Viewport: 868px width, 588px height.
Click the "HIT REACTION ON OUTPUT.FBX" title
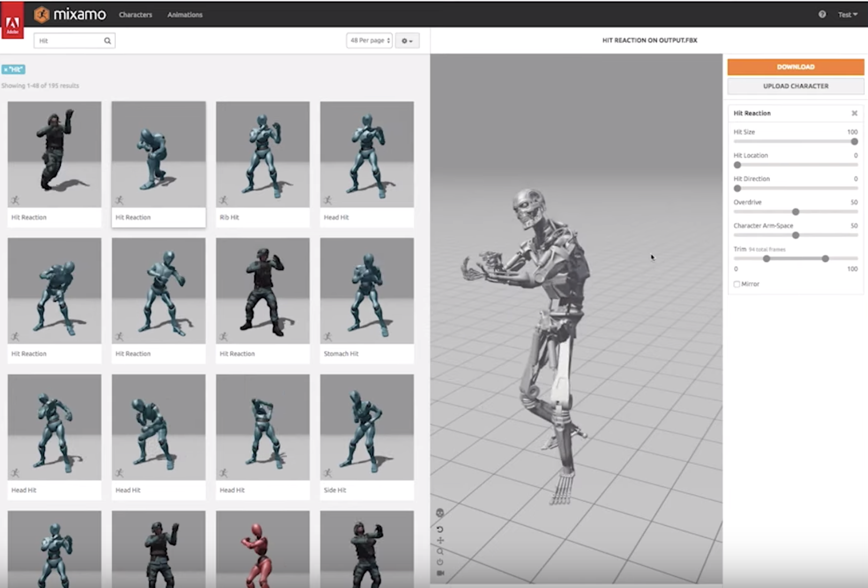[649, 40]
